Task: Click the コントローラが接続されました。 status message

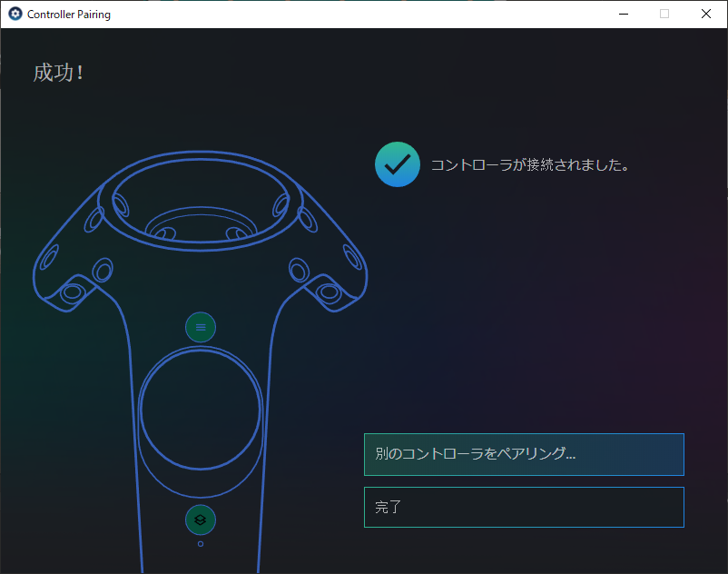Action: pos(530,165)
